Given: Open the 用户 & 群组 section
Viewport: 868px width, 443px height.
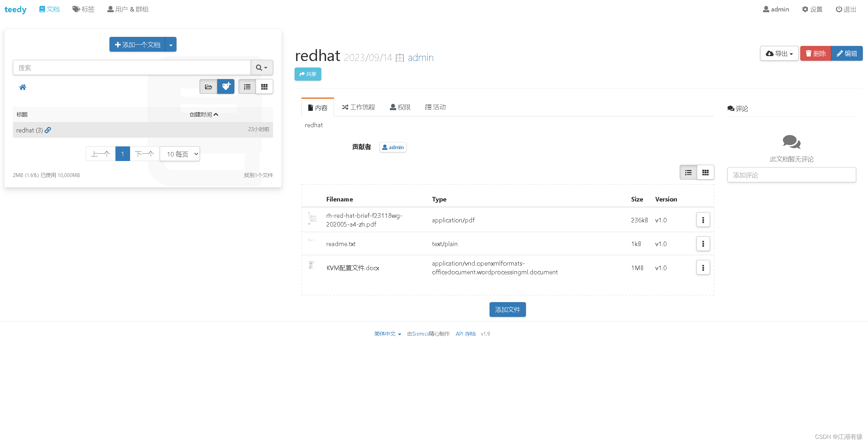Looking at the screenshot, I should pyautogui.click(x=128, y=9).
